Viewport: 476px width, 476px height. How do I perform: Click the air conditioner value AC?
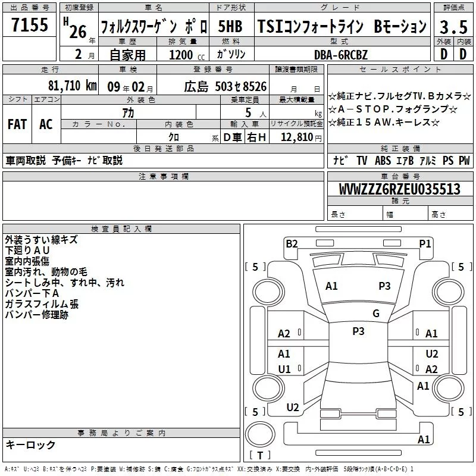pyautogui.click(x=46, y=124)
